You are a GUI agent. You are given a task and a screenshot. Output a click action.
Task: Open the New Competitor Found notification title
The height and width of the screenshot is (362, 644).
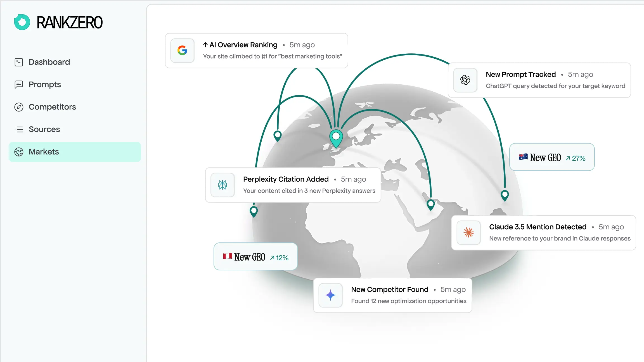[x=390, y=290]
